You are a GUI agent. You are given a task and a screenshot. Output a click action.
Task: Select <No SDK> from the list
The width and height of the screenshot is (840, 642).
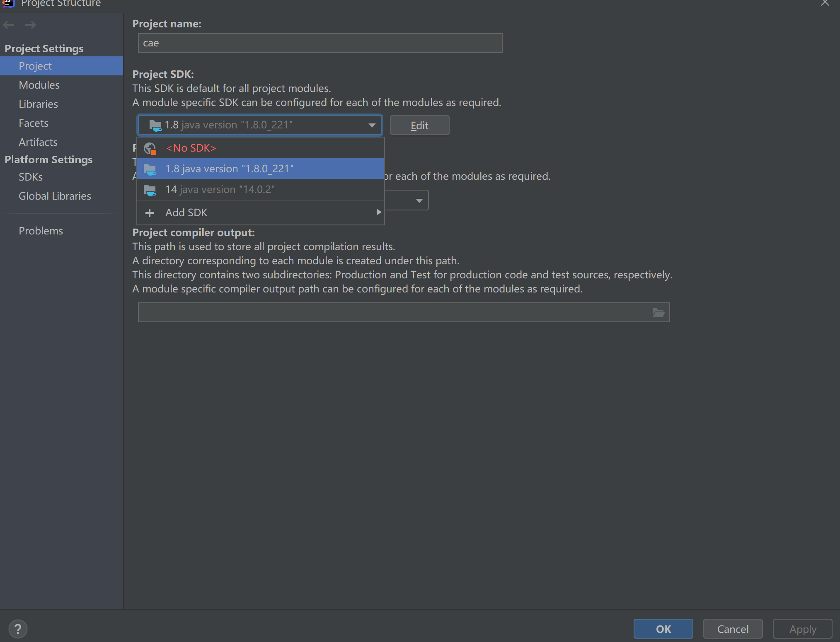pos(191,148)
